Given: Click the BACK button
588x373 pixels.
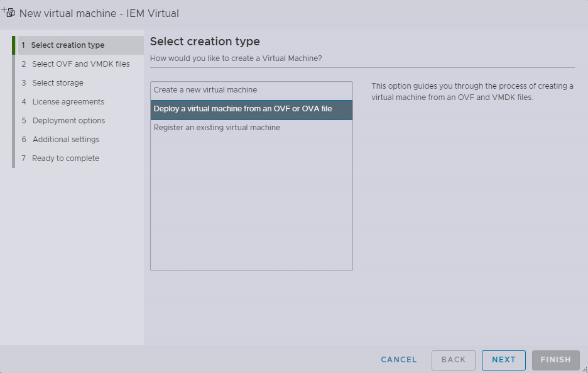Looking at the screenshot, I should [453, 360].
